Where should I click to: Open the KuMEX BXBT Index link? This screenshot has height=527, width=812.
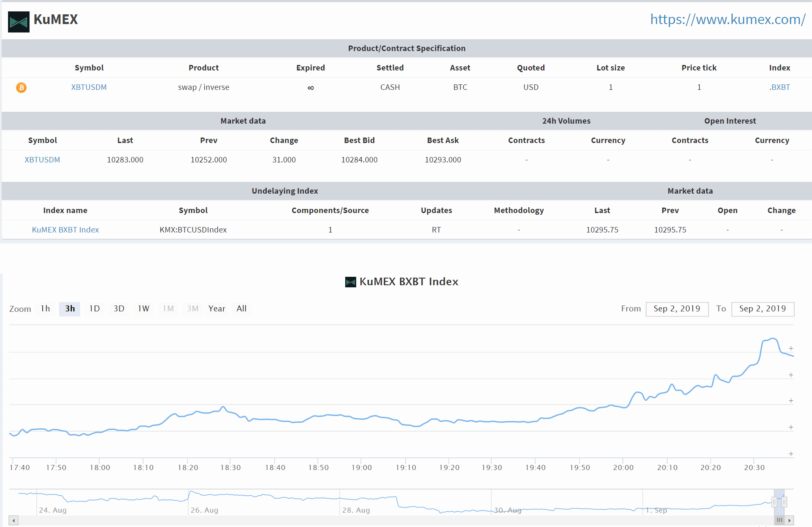[65, 230]
